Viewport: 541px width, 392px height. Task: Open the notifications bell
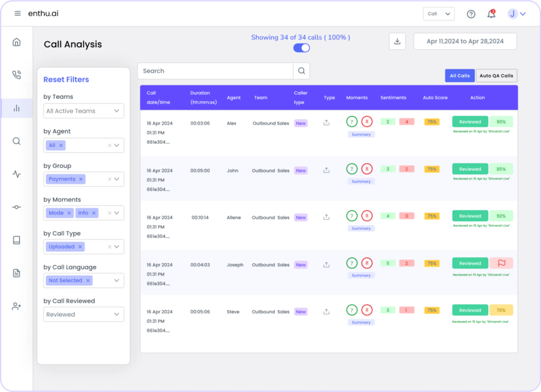(491, 14)
